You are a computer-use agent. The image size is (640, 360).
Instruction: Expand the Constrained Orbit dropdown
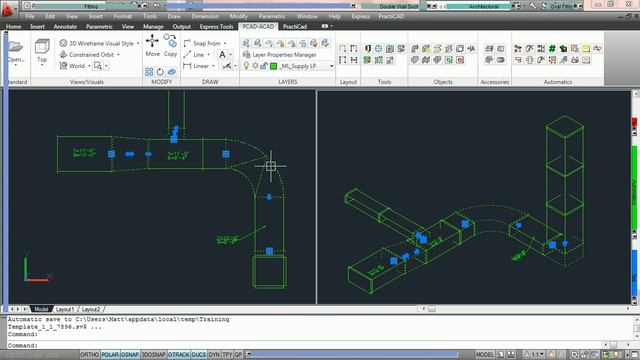(118, 55)
